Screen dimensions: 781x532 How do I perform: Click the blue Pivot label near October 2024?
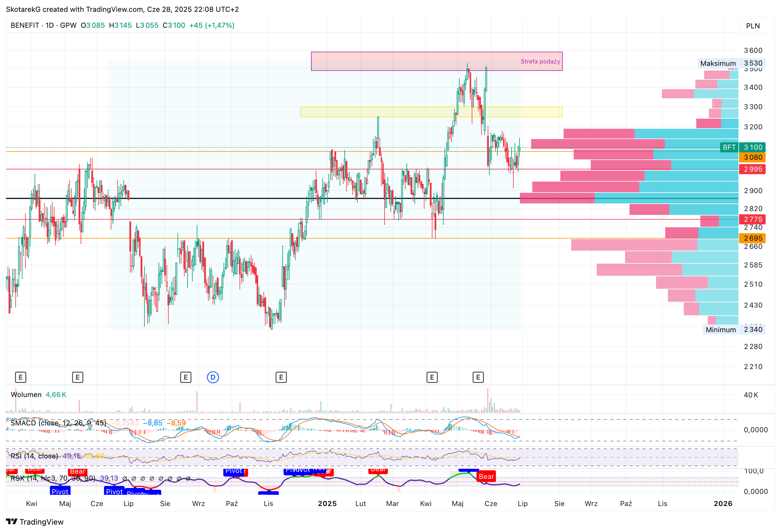[x=234, y=471]
